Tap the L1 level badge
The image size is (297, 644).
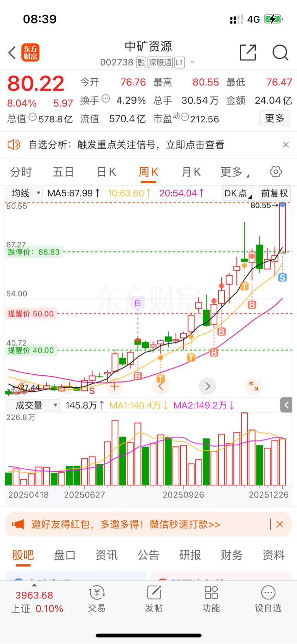(179, 62)
